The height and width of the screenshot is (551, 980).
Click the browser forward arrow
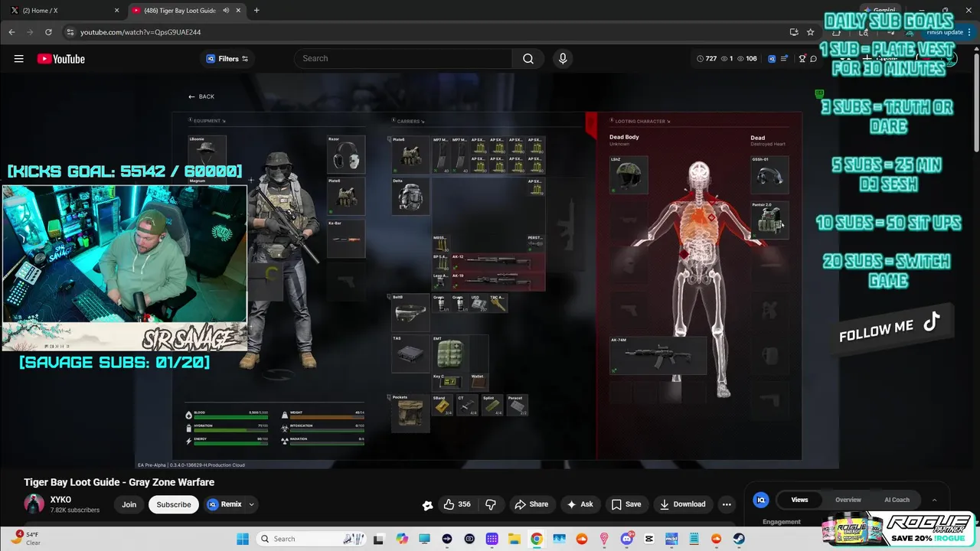tap(30, 32)
